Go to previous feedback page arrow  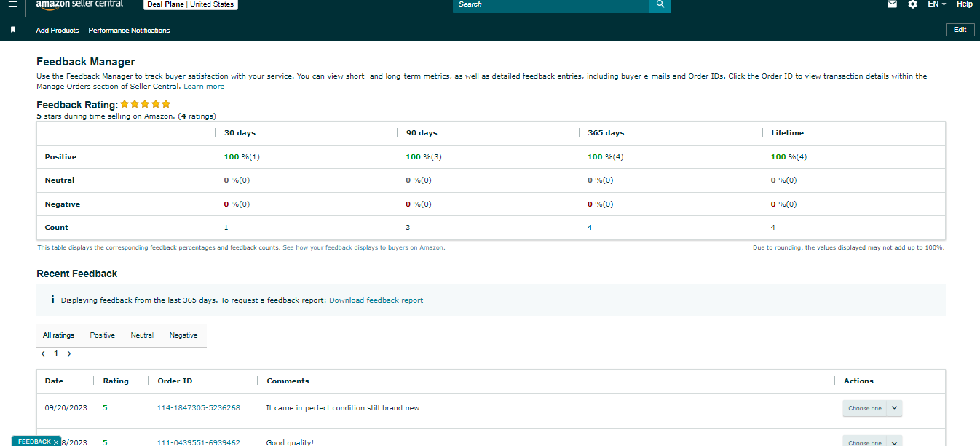pos(43,354)
